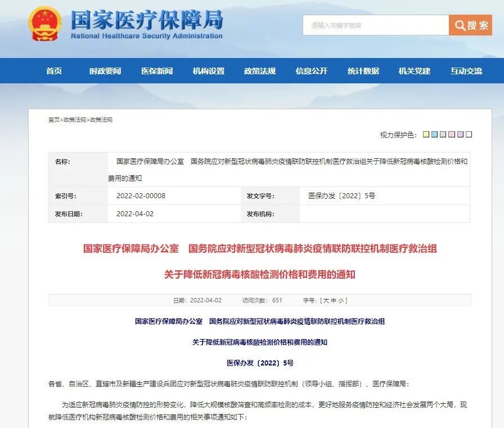Click the 发布机构: label cell
The width and height of the screenshot is (504, 428).
270,213
